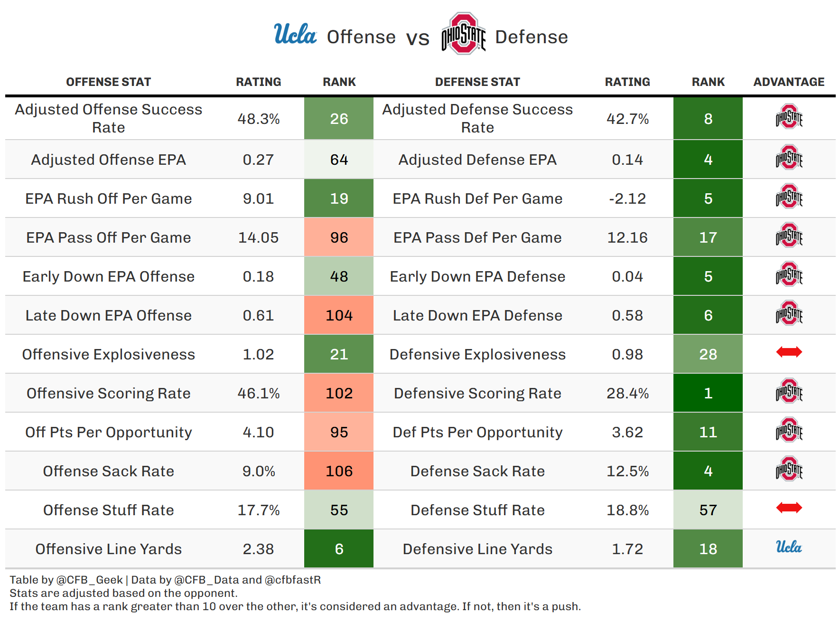Click Ohio State advantage icon for Scoring Rate row
This screenshot has height=623, width=840.
[789, 391]
